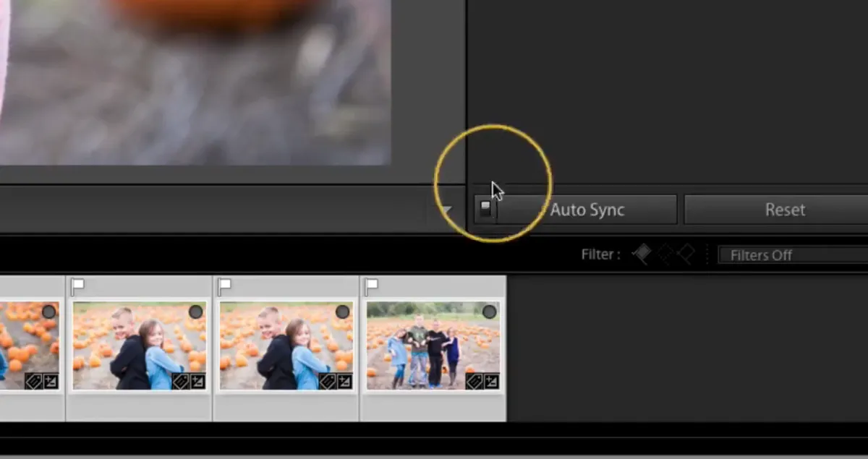The height and width of the screenshot is (459, 868).
Task: Click the keyword tag badge on the group photo
Action: click(474, 381)
